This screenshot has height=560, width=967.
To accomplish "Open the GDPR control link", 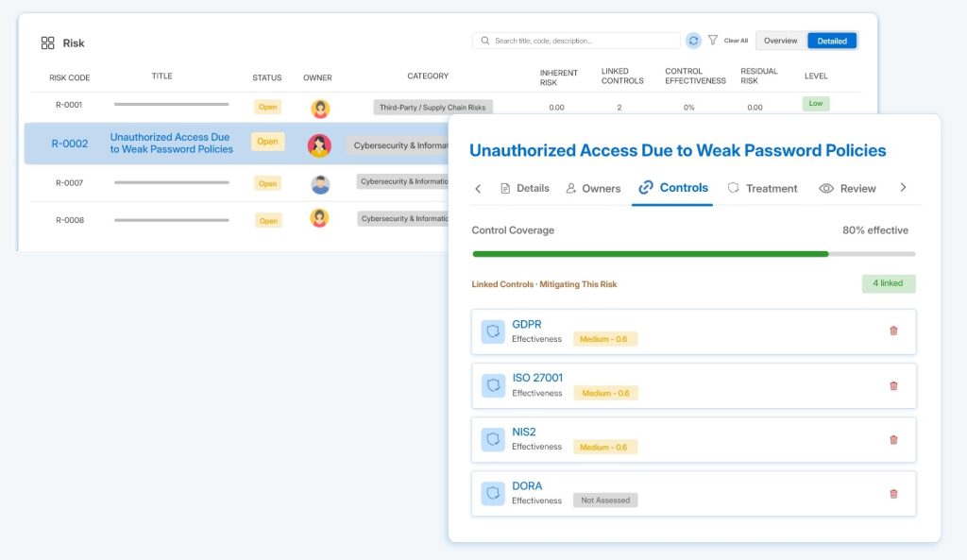I will point(527,325).
